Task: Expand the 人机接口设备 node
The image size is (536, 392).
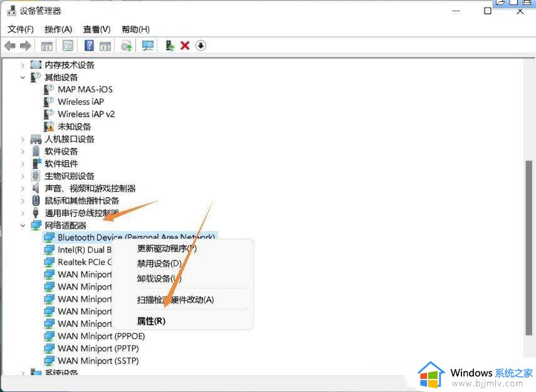Action: pyautogui.click(x=23, y=139)
